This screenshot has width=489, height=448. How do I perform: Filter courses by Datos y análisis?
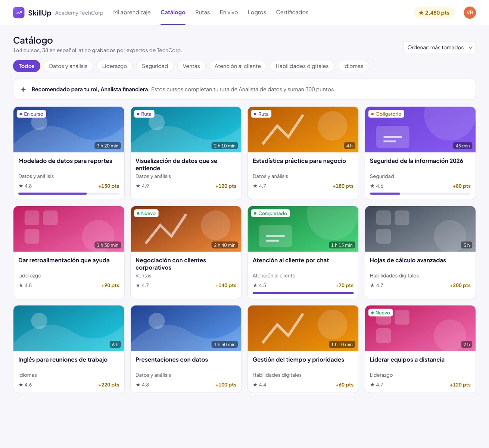[68, 66]
